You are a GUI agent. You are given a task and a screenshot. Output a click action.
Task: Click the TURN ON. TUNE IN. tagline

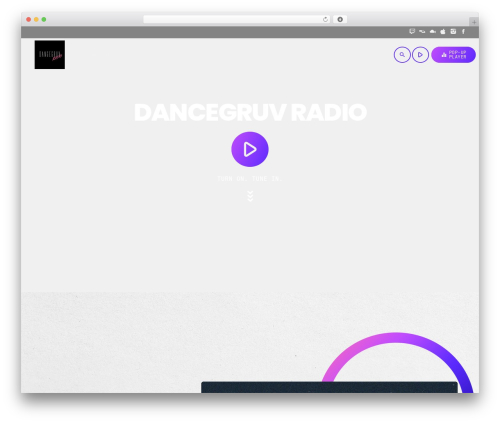coord(250,179)
